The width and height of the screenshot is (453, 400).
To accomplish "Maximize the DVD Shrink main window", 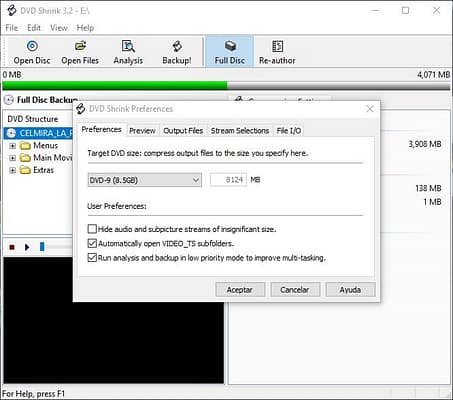I will click(405, 11).
